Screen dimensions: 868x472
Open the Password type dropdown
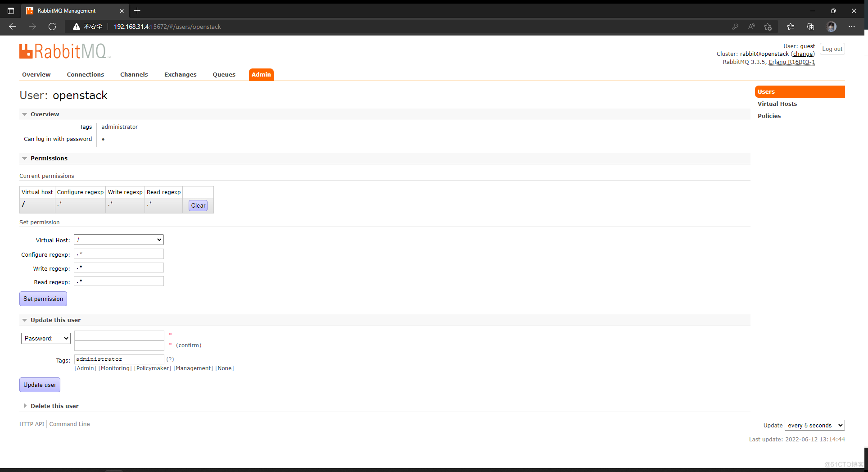coord(46,338)
